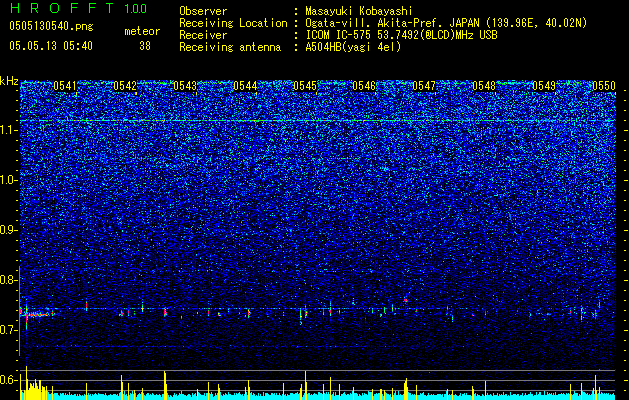Click the 0.9 frequency axis label
The height and width of the screenshot is (400, 629).
pyautogui.click(x=9, y=230)
